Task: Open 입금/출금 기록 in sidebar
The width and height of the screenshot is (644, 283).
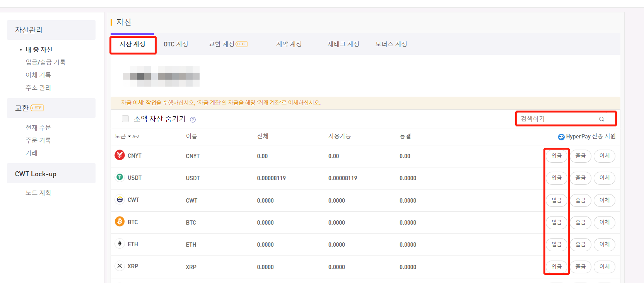Action: [46, 62]
